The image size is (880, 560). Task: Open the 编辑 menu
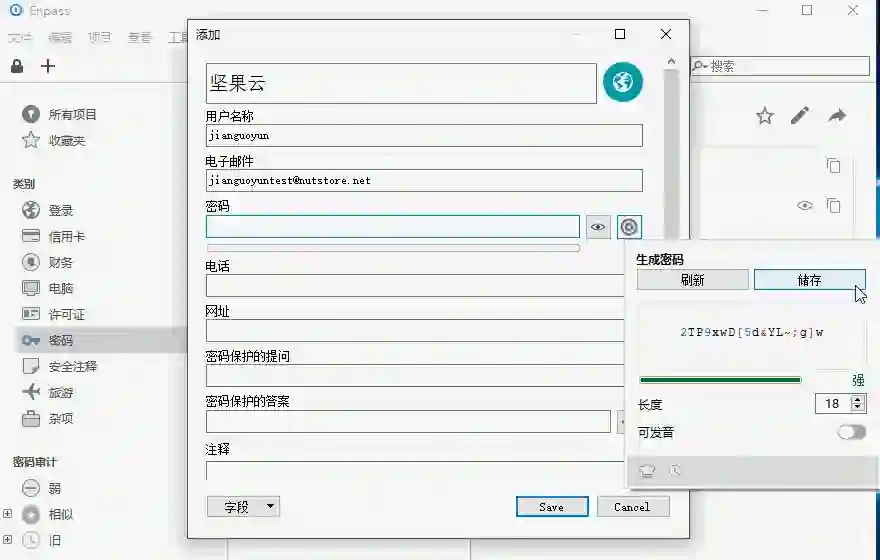coord(60,38)
